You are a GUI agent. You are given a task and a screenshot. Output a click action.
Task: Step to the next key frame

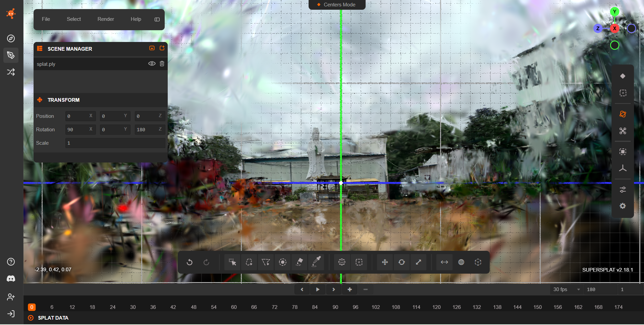pyautogui.click(x=333, y=289)
